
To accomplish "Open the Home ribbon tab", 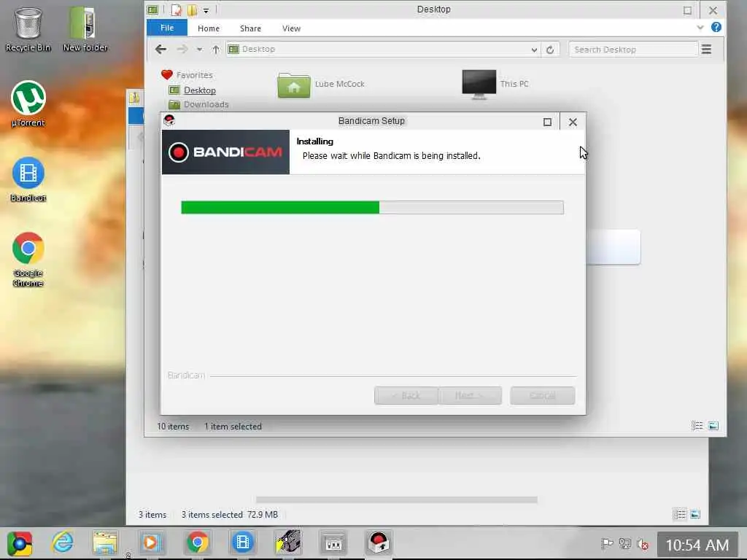I will 208,28.
